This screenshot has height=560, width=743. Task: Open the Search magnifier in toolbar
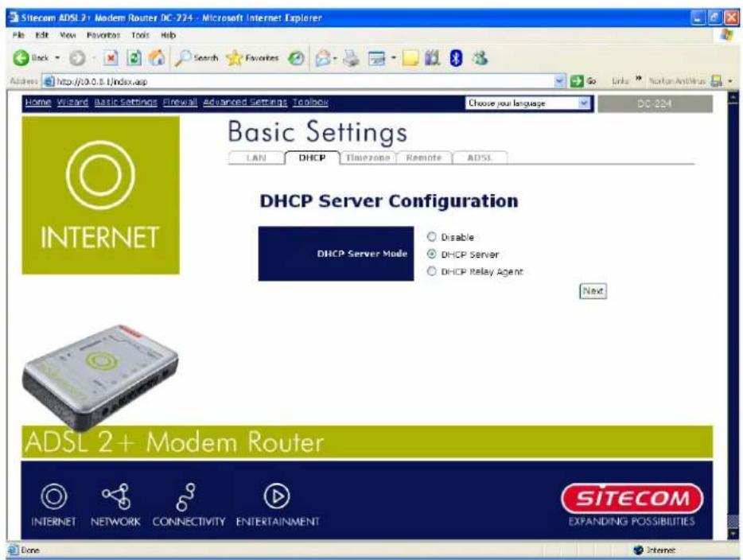[x=197, y=58]
